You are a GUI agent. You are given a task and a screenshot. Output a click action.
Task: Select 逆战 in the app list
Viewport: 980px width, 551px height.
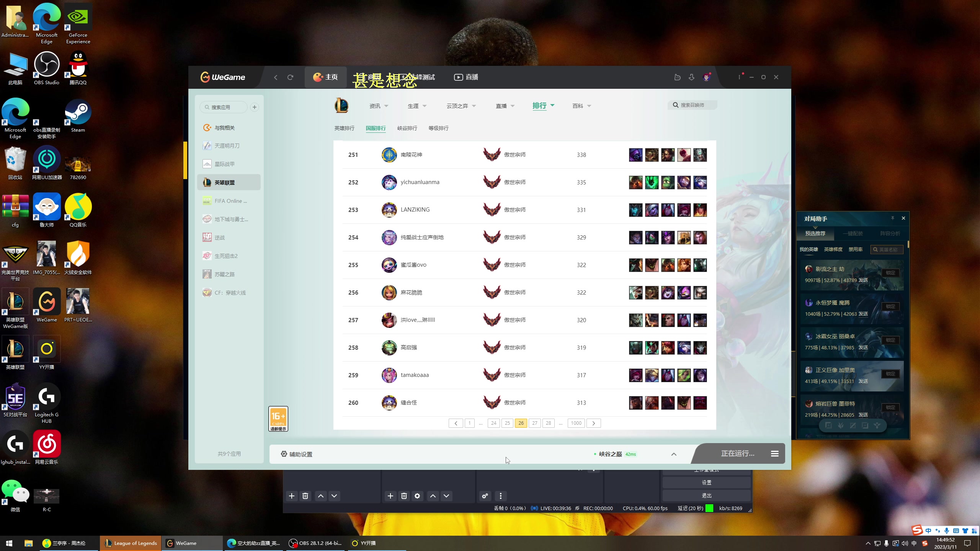pyautogui.click(x=229, y=238)
